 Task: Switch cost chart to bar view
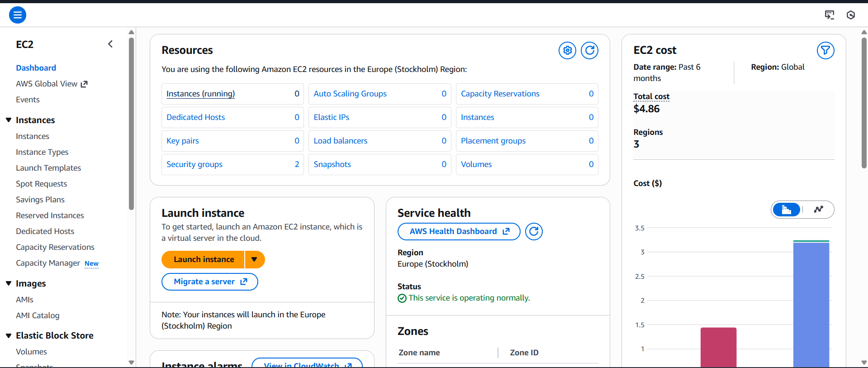pos(787,210)
